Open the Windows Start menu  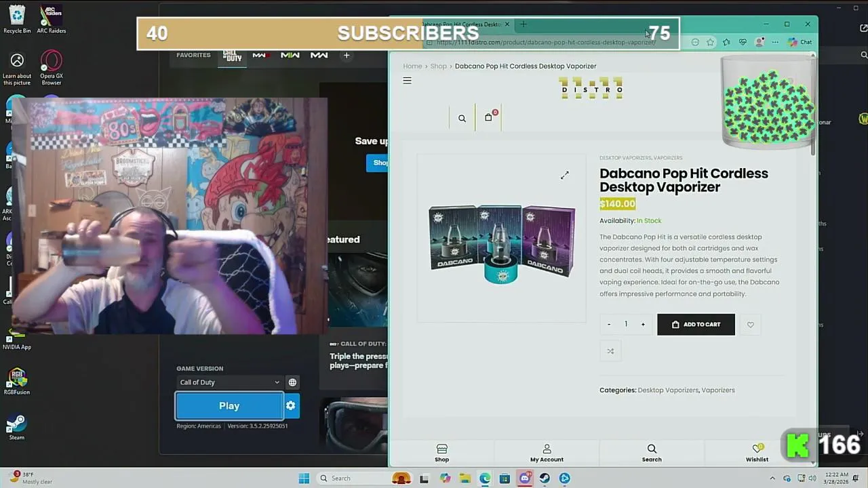pos(304,479)
